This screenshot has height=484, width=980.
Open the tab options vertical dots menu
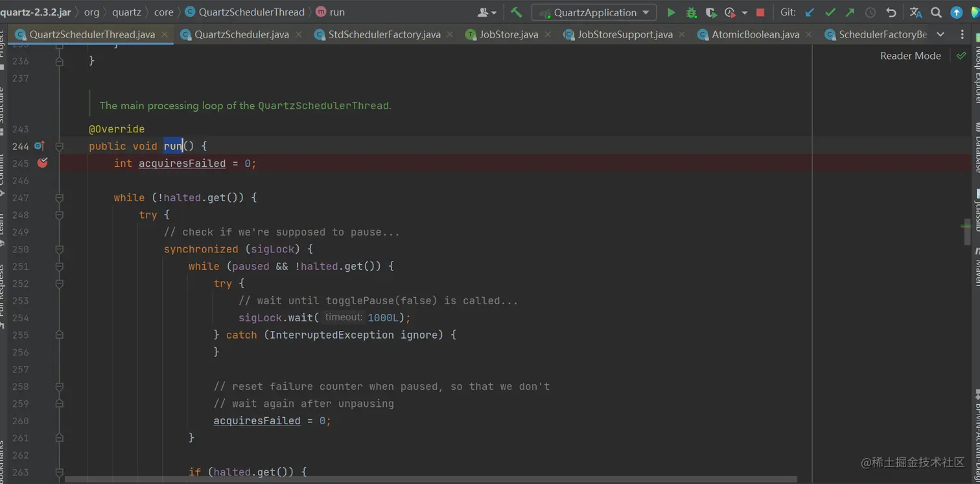[962, 34]
